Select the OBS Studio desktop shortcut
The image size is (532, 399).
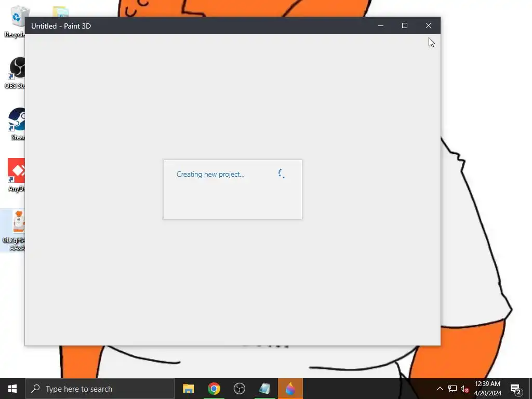(15, 73)
